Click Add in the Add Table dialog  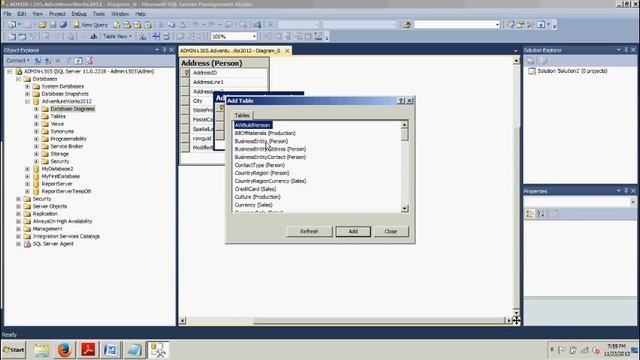coord(353,231)
